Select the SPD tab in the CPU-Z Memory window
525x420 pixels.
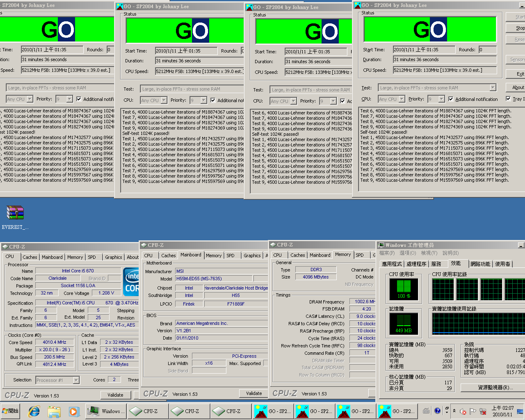(x=360, y=255)
